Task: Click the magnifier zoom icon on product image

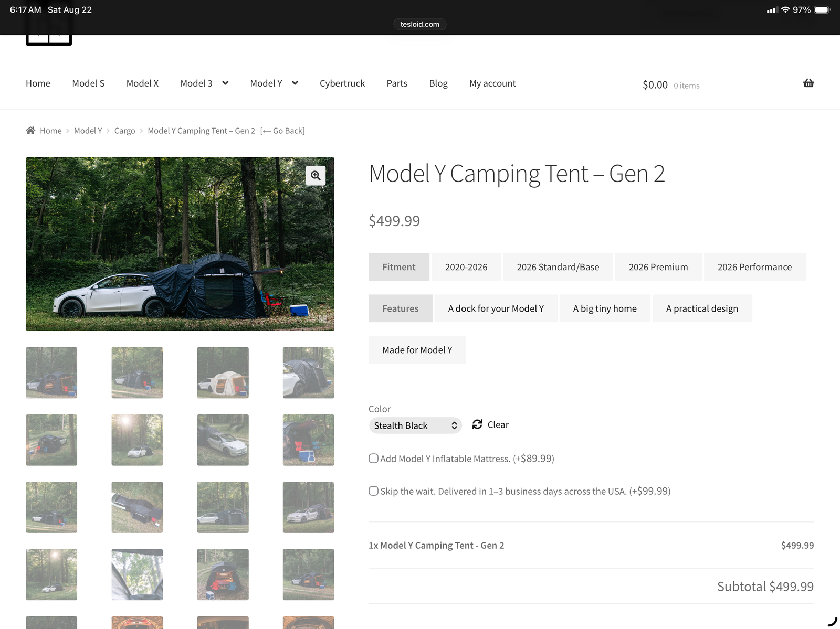Action: pyautogui.click(x=316, y=176)
